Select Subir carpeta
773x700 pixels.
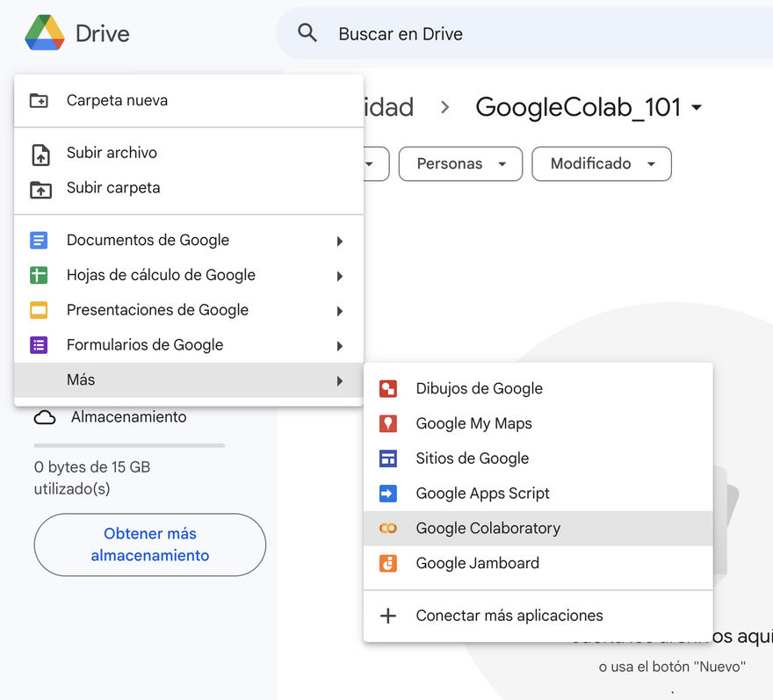coord(189,188)
